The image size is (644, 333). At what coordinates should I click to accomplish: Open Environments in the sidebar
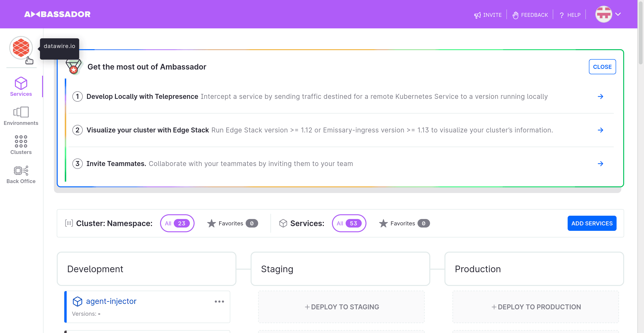(x=21, y=116)
